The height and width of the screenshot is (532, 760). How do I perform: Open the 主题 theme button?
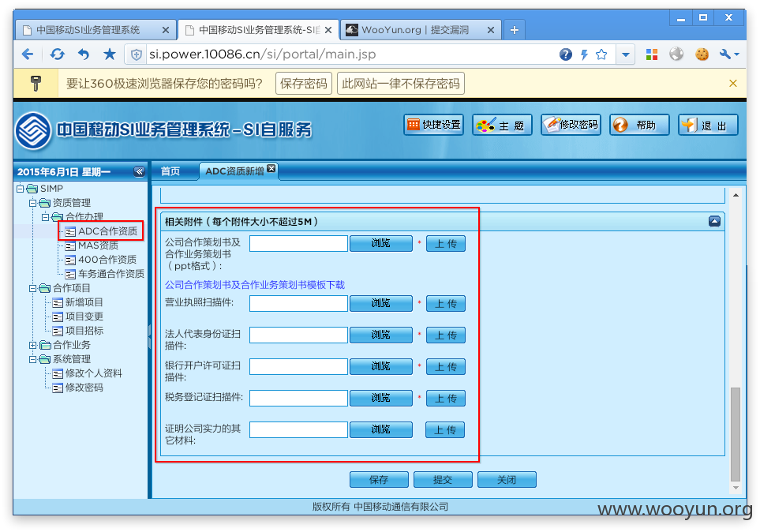(502, 126)
